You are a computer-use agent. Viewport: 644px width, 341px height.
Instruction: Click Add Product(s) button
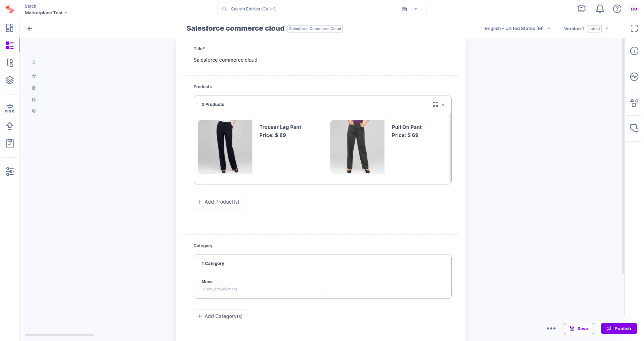click(219, 202)
